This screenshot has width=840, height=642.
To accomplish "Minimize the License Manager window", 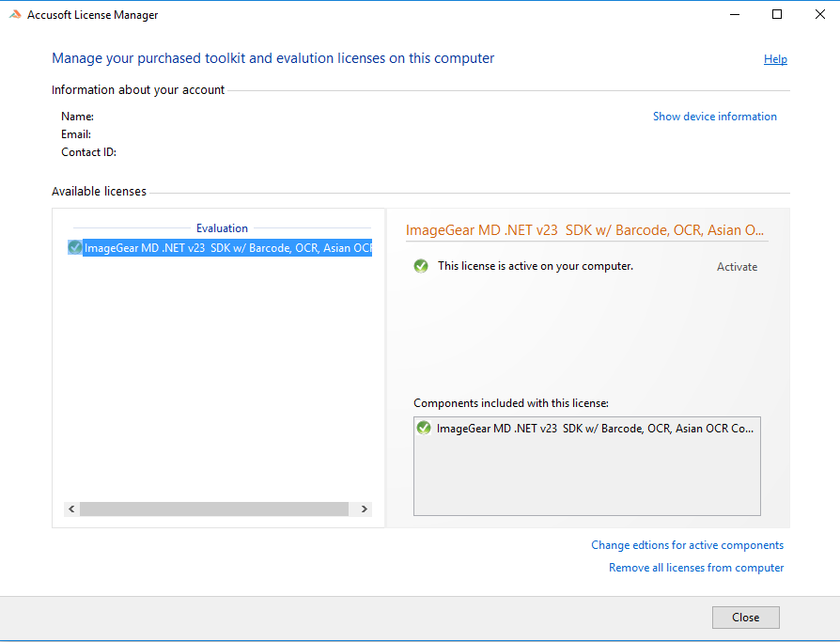I will click(x=735, y=14).
